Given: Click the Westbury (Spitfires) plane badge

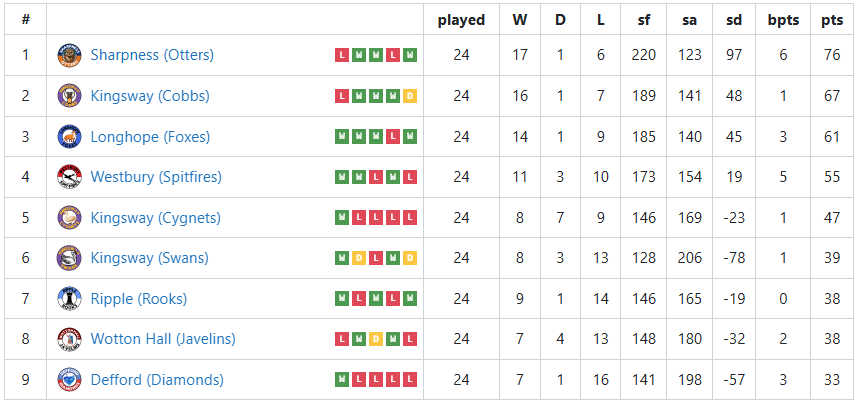Looking at the screenshot, I should [69, 177].
